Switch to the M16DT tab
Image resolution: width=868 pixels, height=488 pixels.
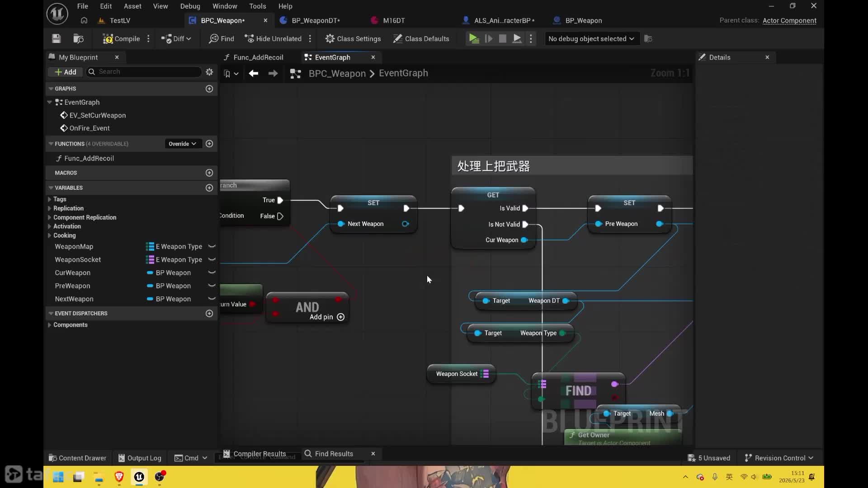coord(394,20)
